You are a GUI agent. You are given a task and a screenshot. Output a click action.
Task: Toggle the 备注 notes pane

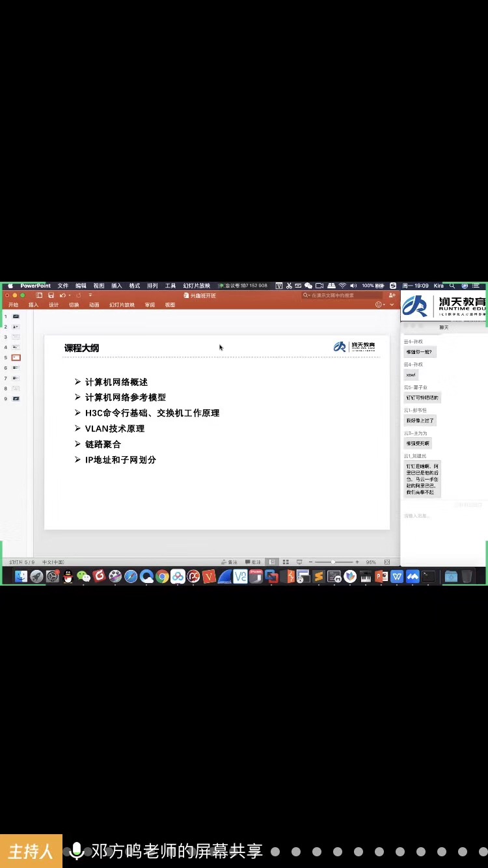pyautogui.click(x=229, y=562)
